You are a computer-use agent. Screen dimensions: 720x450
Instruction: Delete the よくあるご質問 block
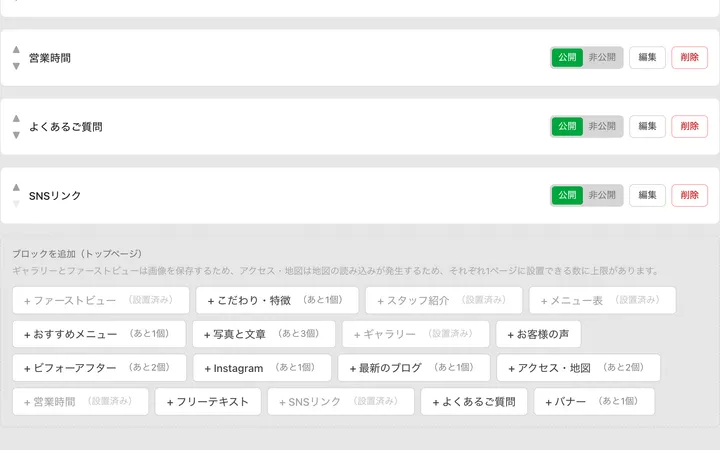pos(689,126)
